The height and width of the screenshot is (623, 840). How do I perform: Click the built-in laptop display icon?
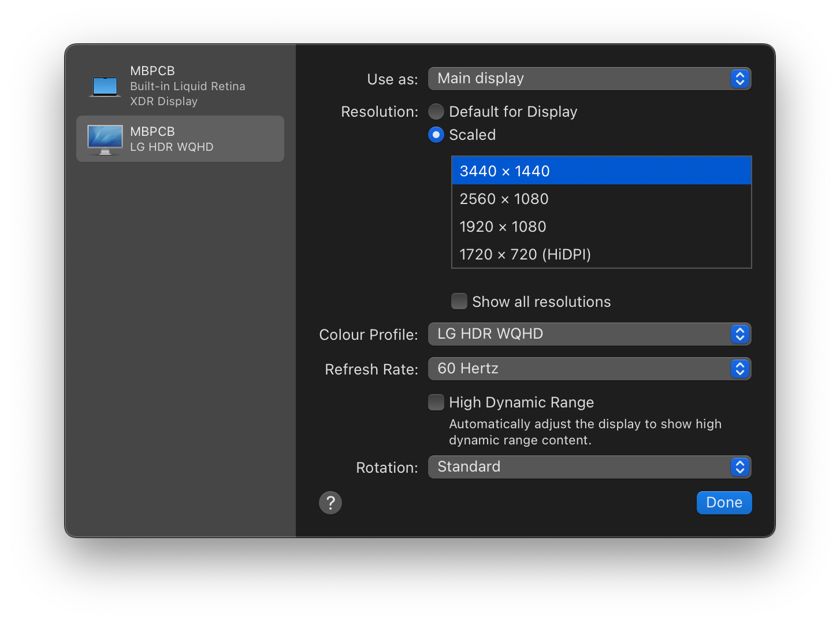pos(105,86)
